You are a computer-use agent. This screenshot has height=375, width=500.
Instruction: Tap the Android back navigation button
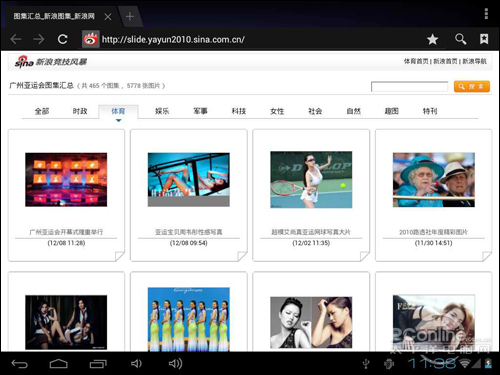click(x=19, y=364)
